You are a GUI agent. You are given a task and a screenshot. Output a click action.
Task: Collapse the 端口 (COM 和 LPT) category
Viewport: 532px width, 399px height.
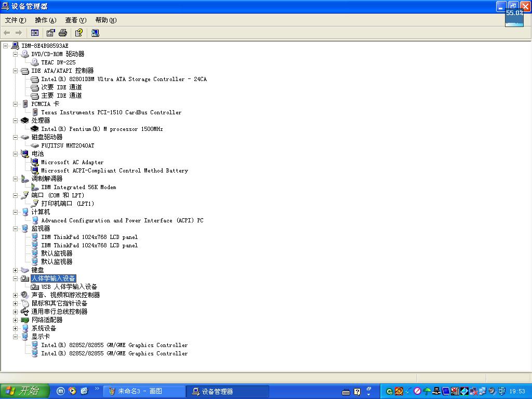point(15,195)
